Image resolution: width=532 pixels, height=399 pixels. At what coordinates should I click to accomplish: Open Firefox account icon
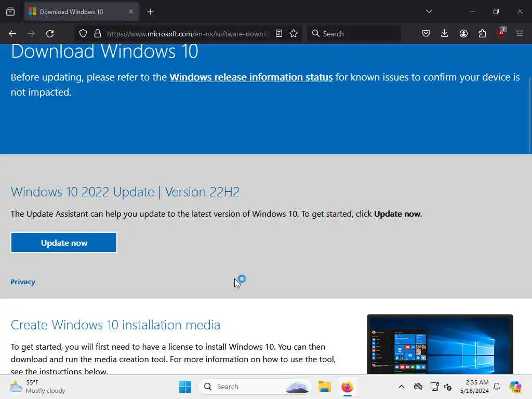tap(463, 33)
